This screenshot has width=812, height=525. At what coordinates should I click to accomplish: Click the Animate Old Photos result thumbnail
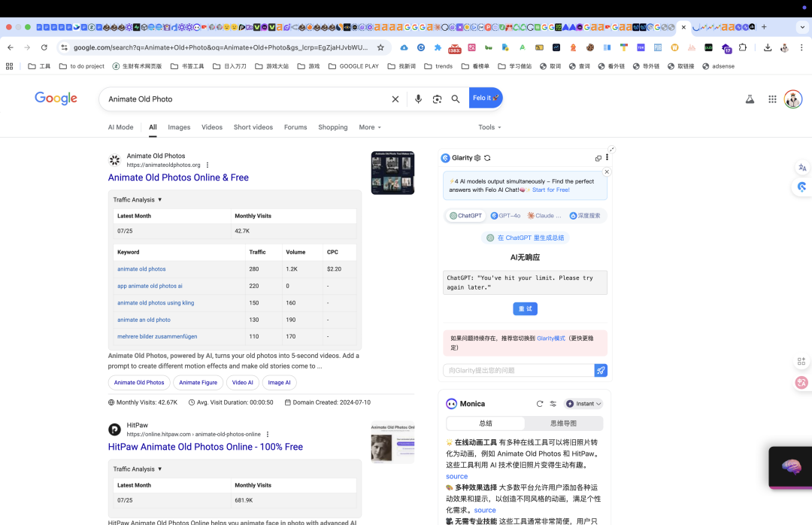click(392, 172)
